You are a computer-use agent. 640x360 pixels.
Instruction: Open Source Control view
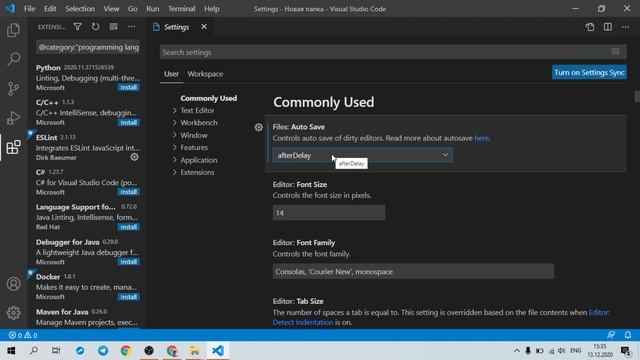[13, 88]
